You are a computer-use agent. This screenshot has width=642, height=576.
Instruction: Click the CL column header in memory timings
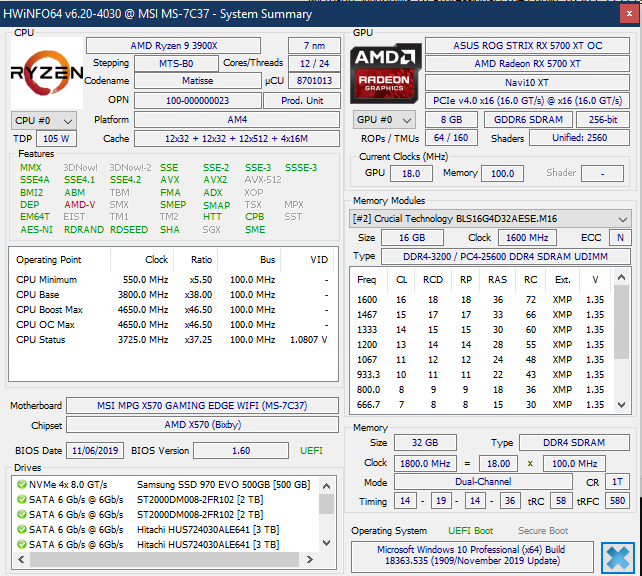[x=401, y=280]
